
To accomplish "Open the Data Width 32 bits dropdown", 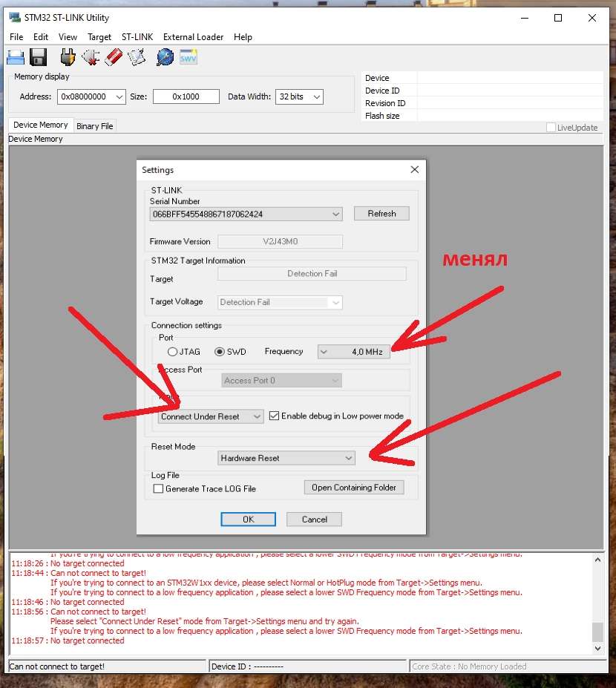I will 299,96.
